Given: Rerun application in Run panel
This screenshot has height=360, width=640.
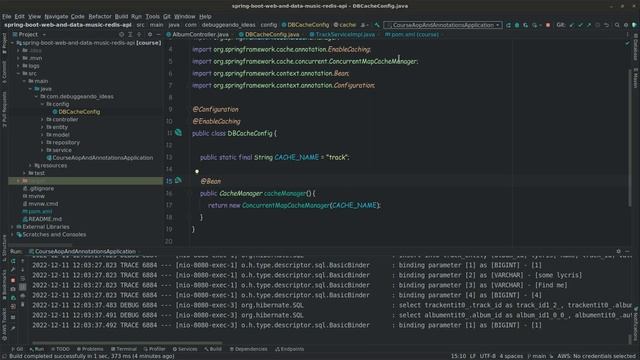Looking at the screenshot, I should click(x=13, y=261).
